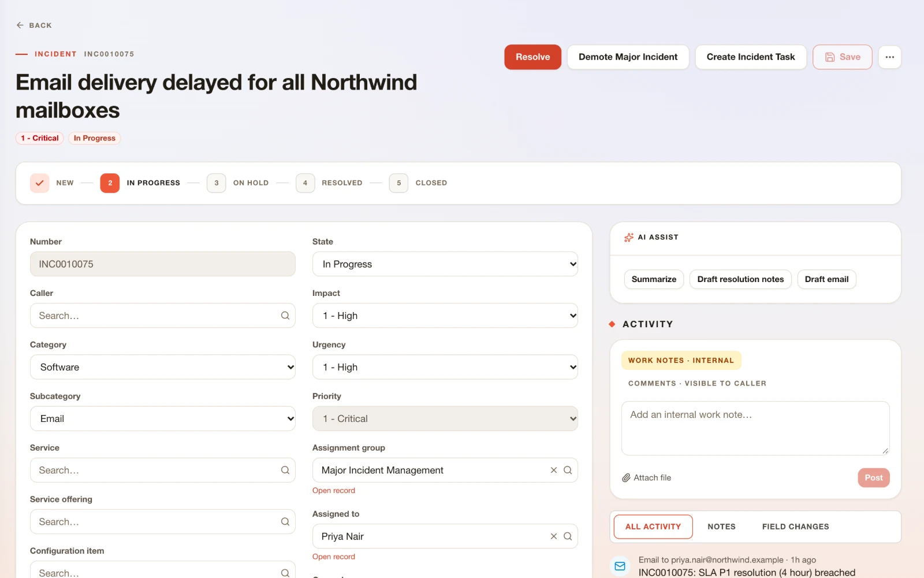Screen dimensions: 924x578
Task: Click the Post button
Action: click(873, 477)
